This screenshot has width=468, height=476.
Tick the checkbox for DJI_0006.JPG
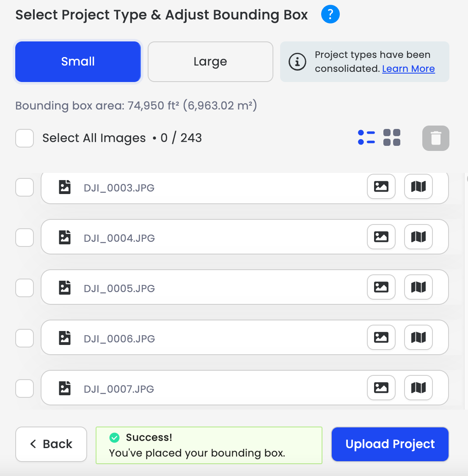25,338
